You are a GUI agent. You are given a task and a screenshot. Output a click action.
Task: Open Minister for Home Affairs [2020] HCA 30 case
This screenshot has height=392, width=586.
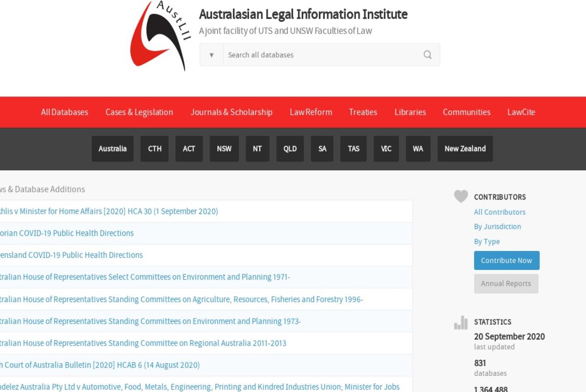tap(108, 211)
